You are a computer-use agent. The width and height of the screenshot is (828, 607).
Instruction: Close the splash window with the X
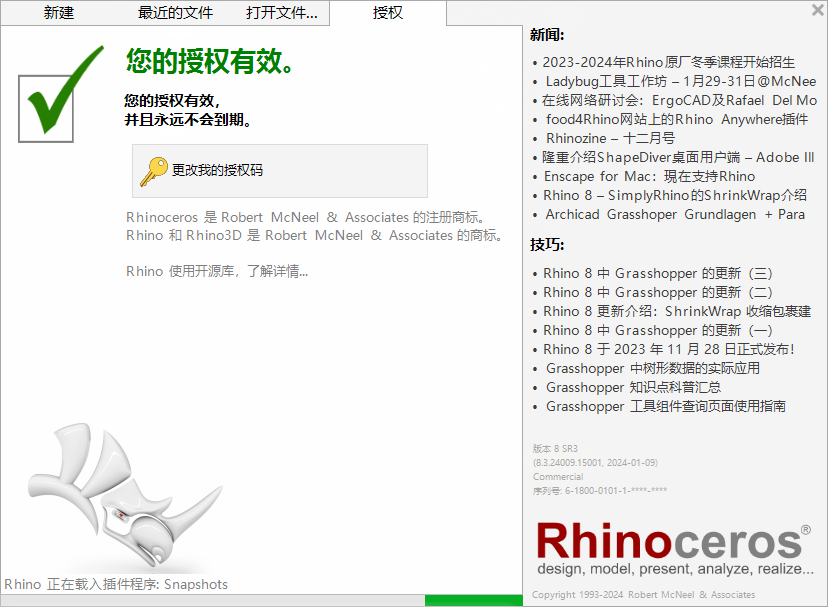(817, 10)
